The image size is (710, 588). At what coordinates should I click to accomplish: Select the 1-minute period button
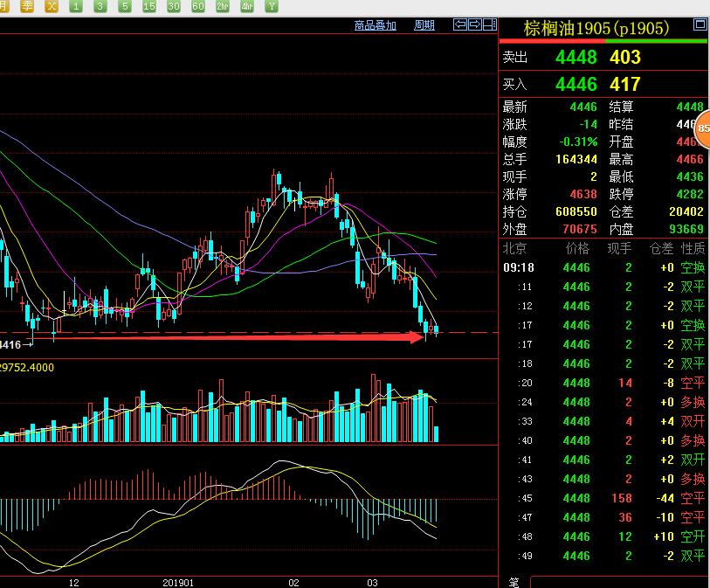[77, 6]
